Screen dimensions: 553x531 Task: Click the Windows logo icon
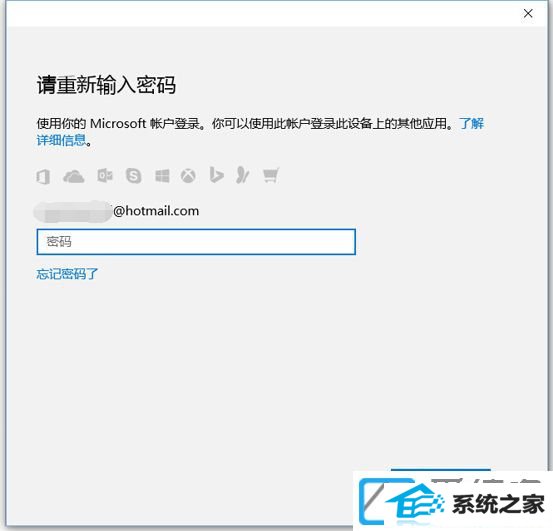[162, 176]
